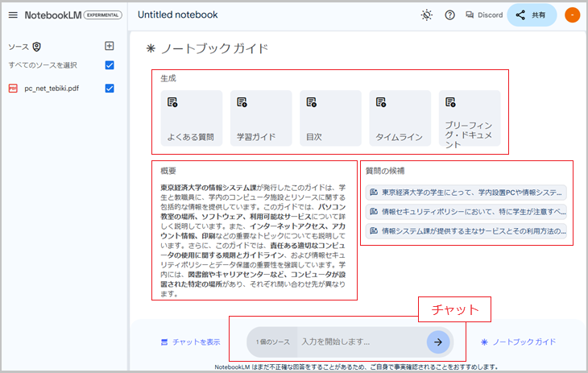Open the orange account avatar
Screen dimensions: 588x373
coord(572,15)
